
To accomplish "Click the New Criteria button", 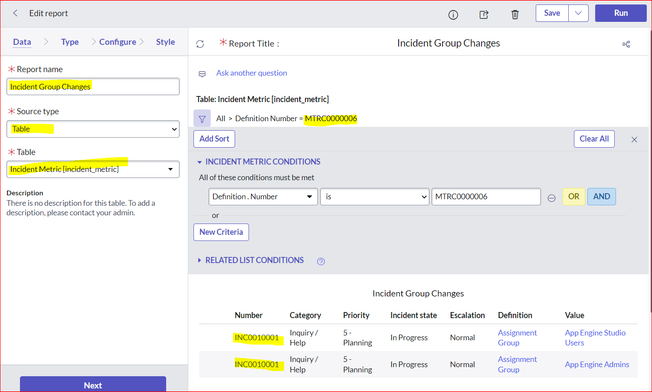I will point(221,232).
